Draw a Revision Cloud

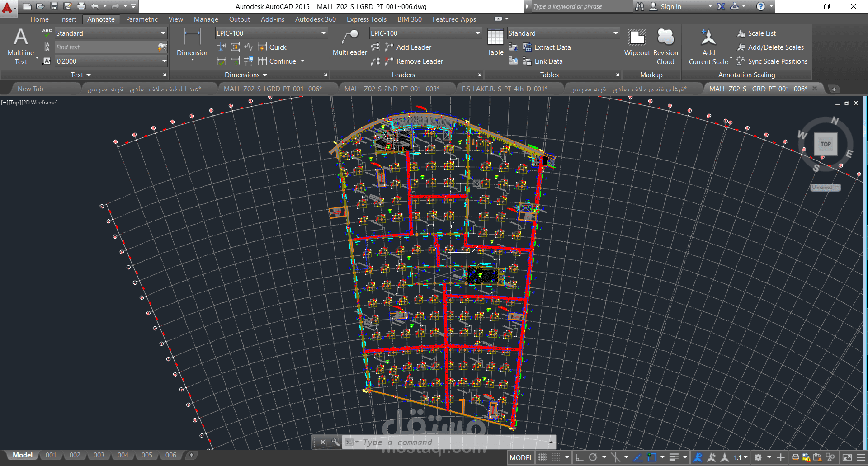tap(665, 47)
